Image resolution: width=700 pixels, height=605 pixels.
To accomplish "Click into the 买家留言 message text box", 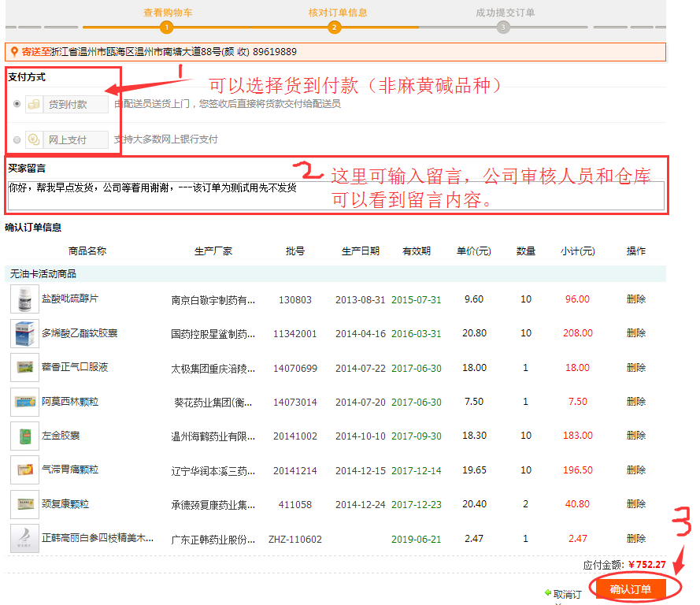I will pos(336,195).
